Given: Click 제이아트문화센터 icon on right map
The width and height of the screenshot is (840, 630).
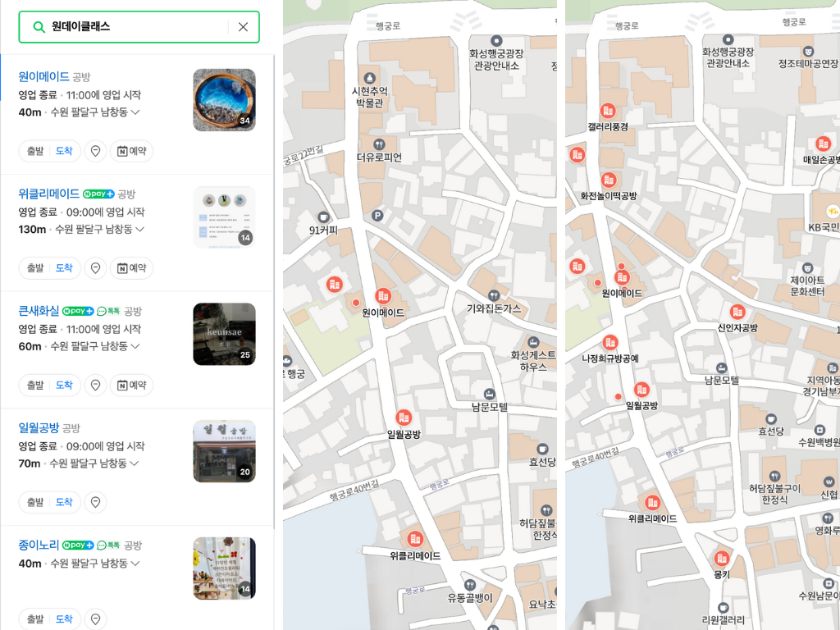Looking at the screenshot, I should [x=807, y=267].
